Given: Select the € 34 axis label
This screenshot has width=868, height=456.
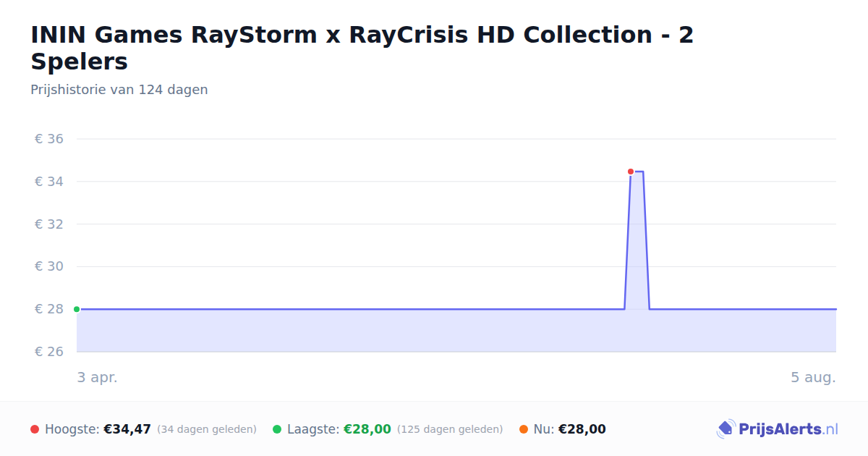Looking at the screenshot, I should 49,182.
